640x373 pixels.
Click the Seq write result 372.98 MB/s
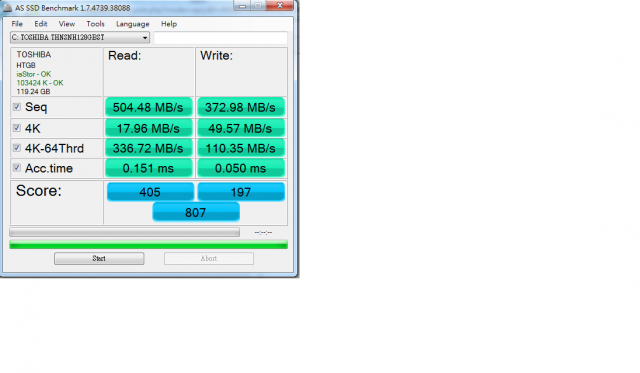(240, 107)
